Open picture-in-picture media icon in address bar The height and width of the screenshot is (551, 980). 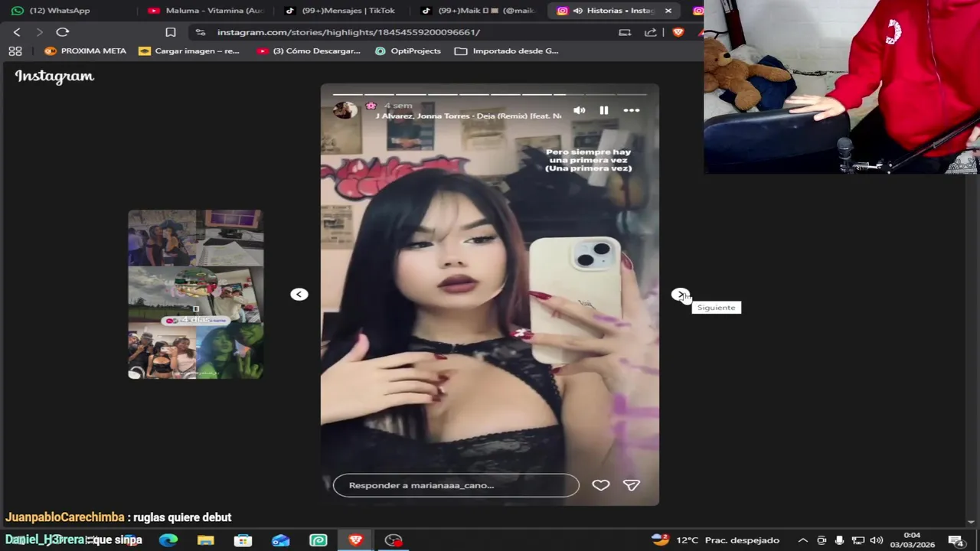pos(625,32)
